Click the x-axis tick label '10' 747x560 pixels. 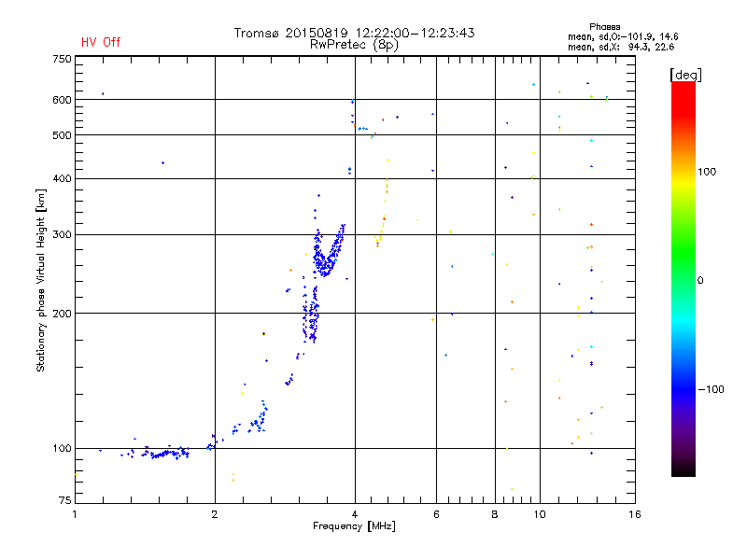pos(540,514)
